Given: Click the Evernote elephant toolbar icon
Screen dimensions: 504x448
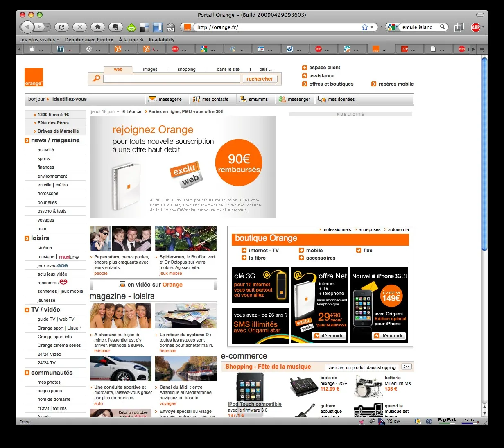Looking at the screenshot, I should tap(116, 27).
